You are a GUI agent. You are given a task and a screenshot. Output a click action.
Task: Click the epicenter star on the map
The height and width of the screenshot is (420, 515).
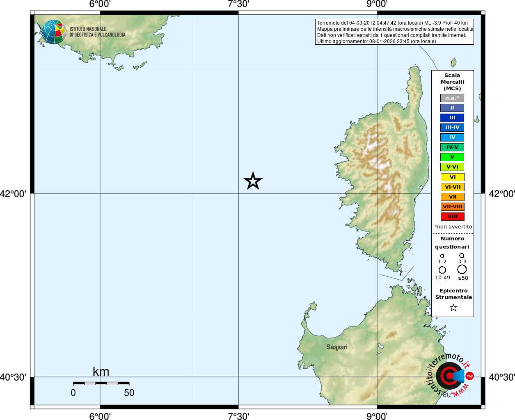tap(253, 181)
